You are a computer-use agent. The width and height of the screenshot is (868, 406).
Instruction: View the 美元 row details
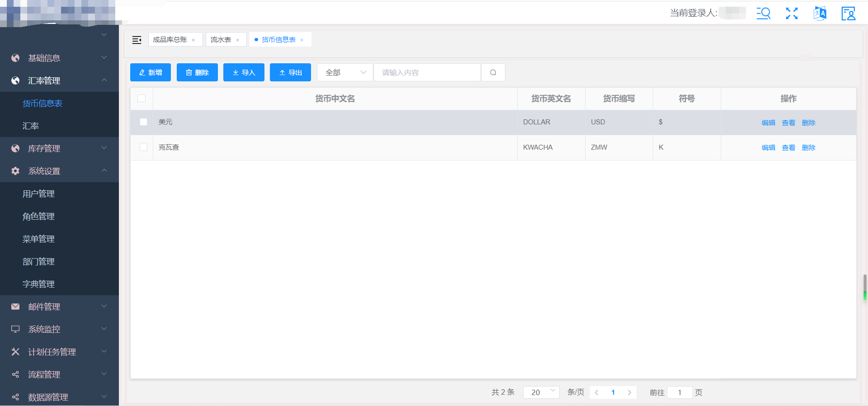pos(788,123)
